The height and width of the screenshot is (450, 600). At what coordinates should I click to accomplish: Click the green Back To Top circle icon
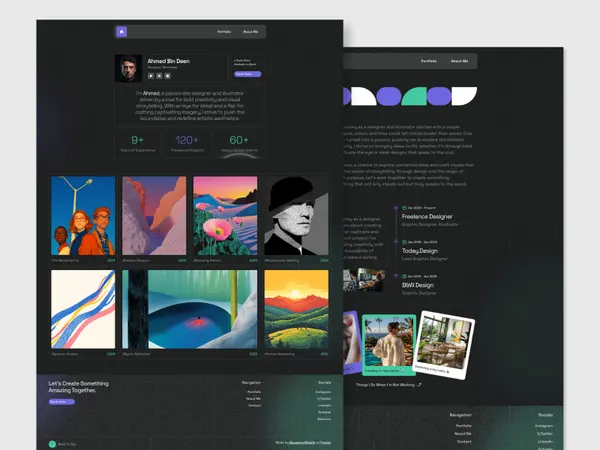coord(52,444)
